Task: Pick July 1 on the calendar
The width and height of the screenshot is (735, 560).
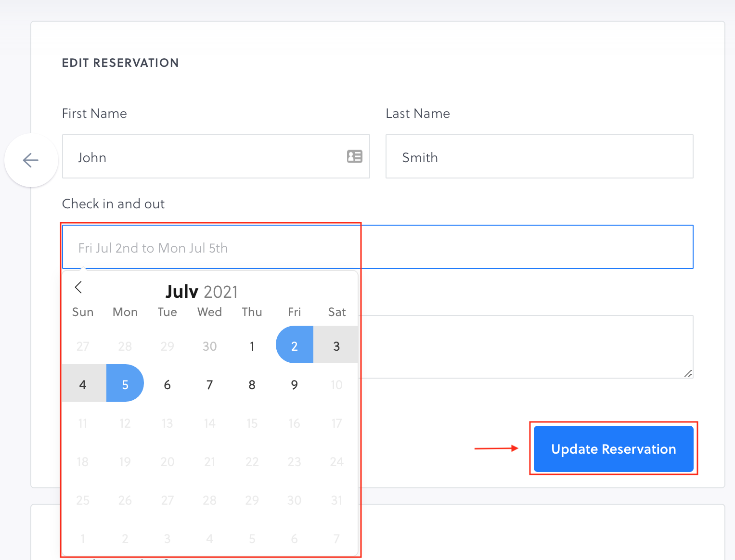Action: point(252,346)
